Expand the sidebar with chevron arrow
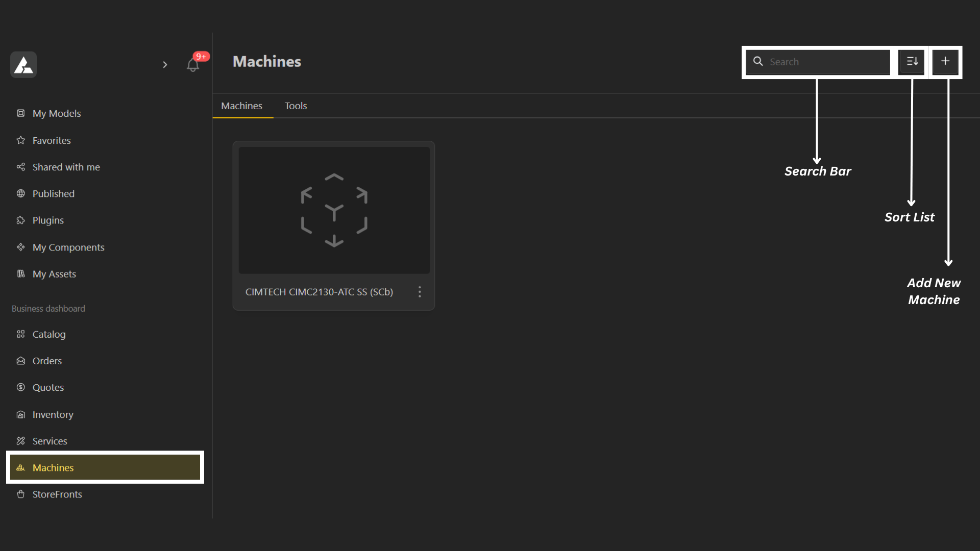Viewport: 980px width, 551px height. [x=165, y=65]
